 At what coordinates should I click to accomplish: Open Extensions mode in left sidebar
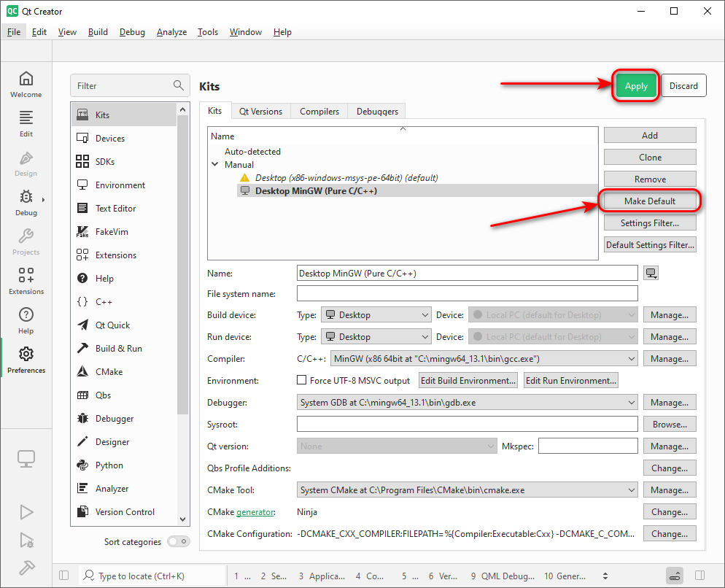(x=26, y=281)
